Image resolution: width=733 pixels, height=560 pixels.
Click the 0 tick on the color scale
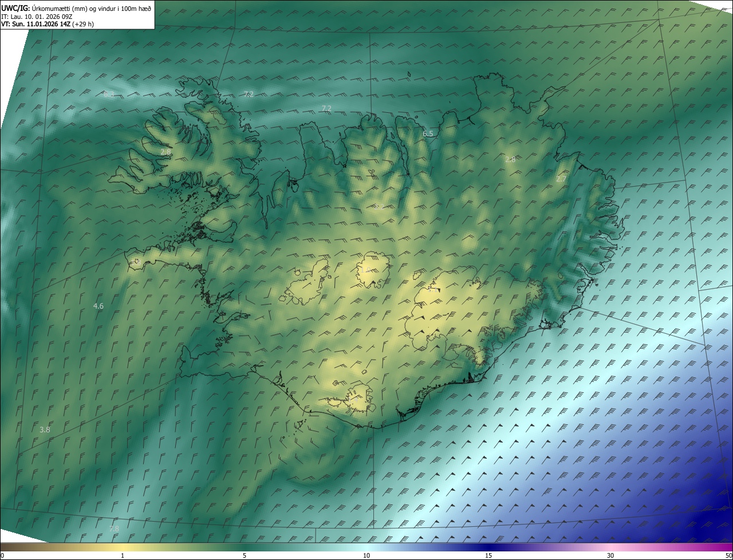click(2, 555)
